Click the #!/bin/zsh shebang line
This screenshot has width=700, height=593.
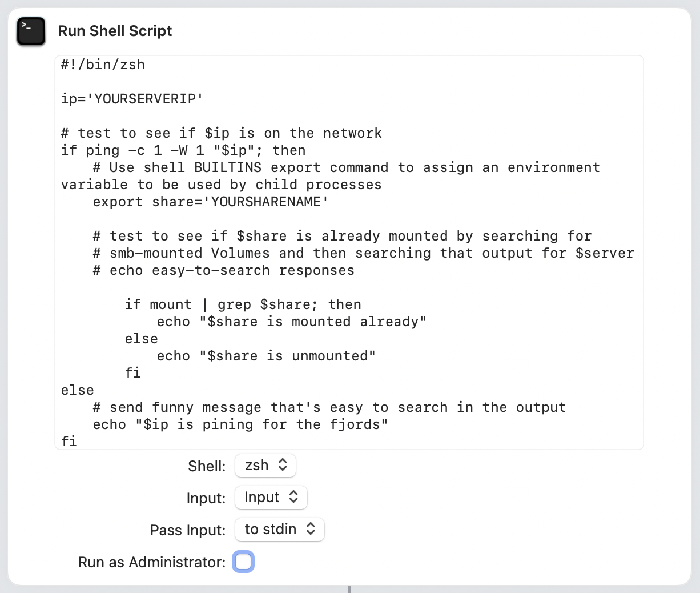pos(103,65)
